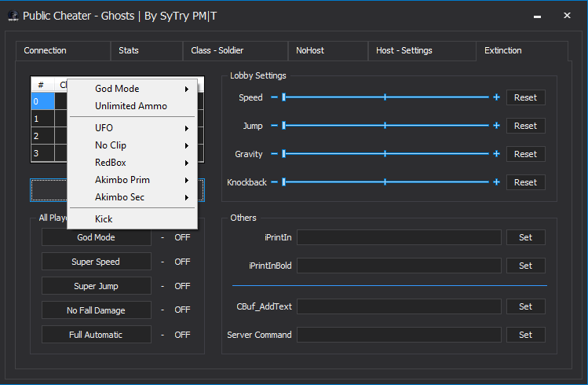
Task: Expand the UFO submenu arrow
Action: [186, 128]
